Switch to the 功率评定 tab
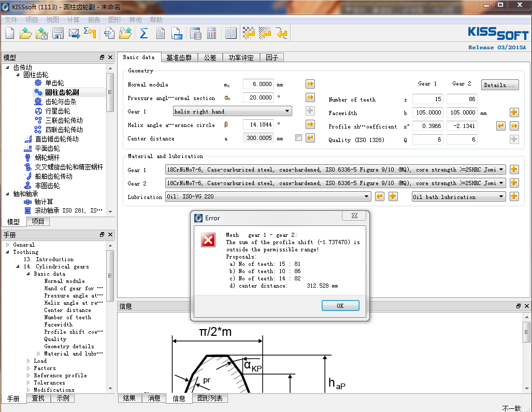Screen dimensions: 532x412 [241, 58]
